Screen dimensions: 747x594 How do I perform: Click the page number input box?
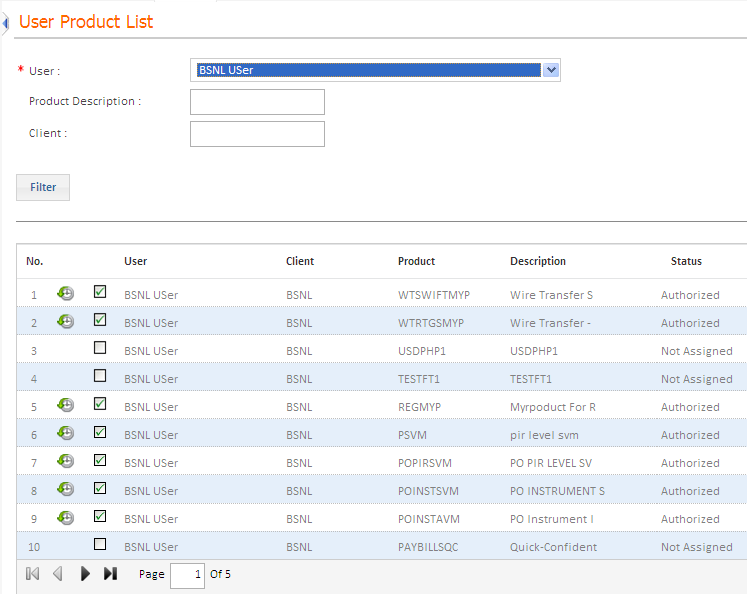(x=187, y=575)
